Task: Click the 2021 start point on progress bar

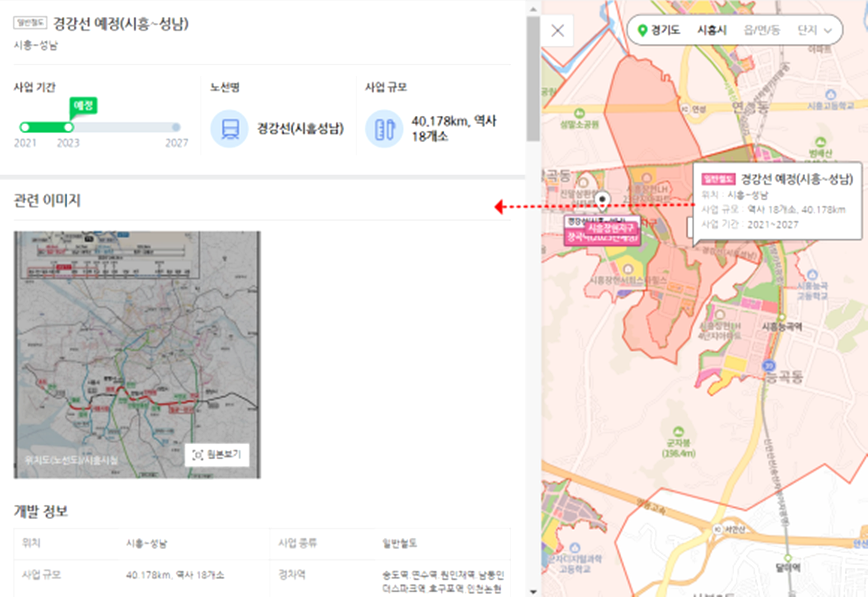Action: pyautogui.click(x=25, y=127)
